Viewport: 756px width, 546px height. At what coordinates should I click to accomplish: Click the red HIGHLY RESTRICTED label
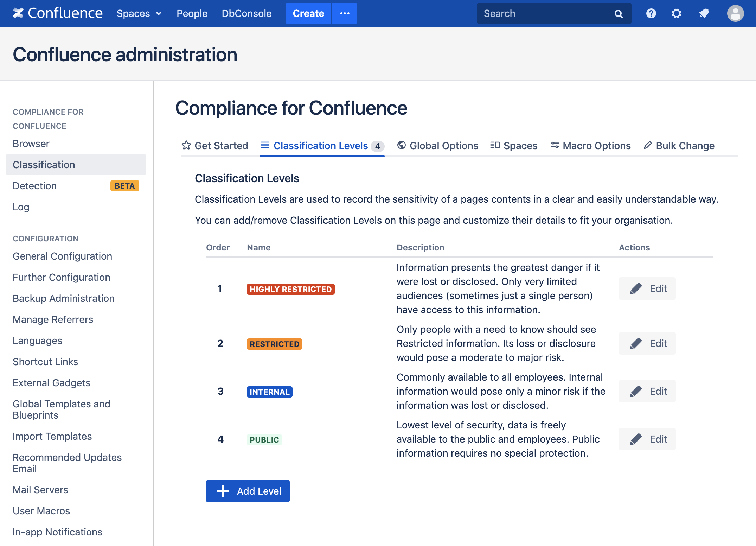pos(290,289)
